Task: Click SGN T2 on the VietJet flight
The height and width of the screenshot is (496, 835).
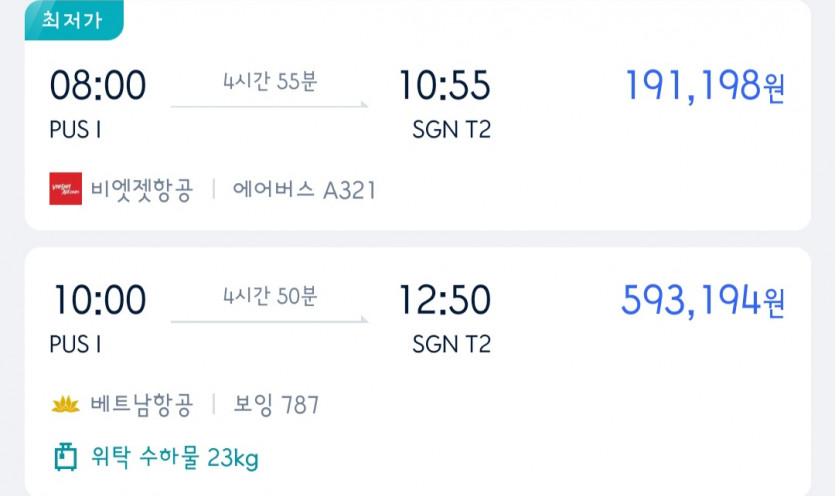Action: click(x=451, y=130)
